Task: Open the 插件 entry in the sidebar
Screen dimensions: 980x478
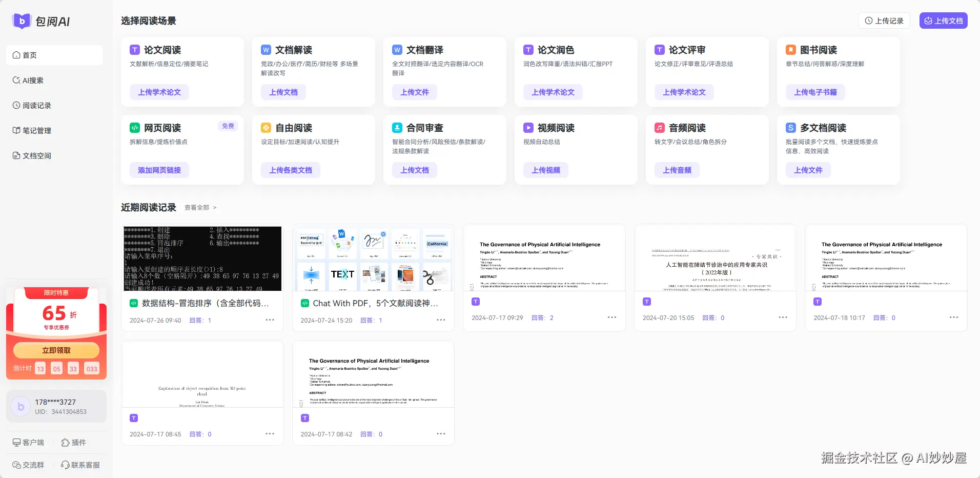Action: (x=74, y=443)
